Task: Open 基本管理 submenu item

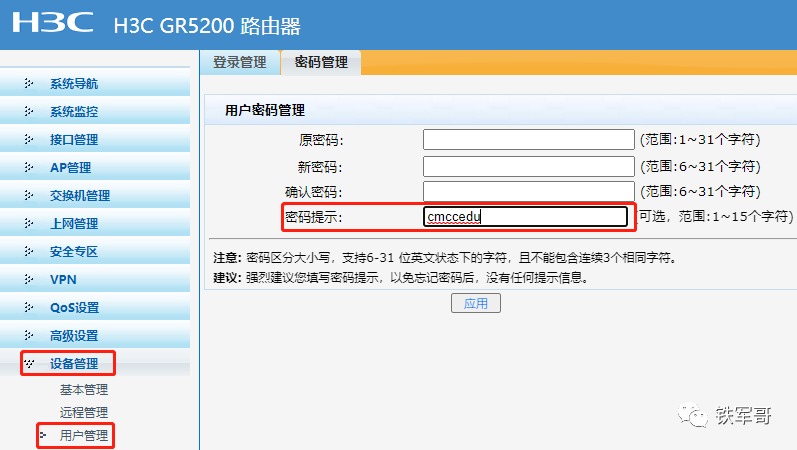Action: pyautogui.click(x=84, y=390)
